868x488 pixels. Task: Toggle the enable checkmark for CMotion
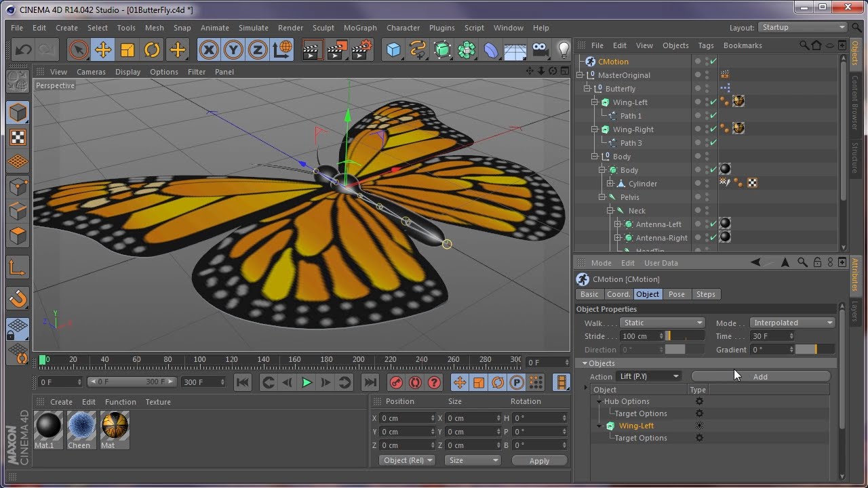713,62
